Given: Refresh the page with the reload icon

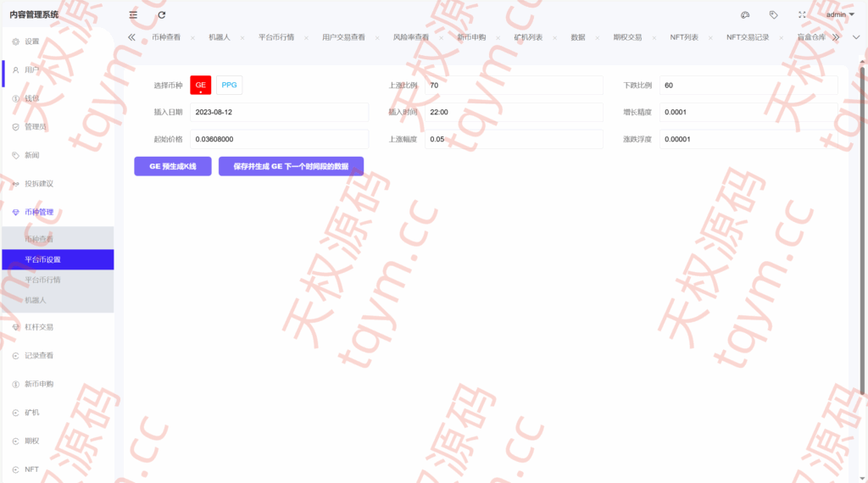Looking at the screenshot, I should [x=162, y=15].
